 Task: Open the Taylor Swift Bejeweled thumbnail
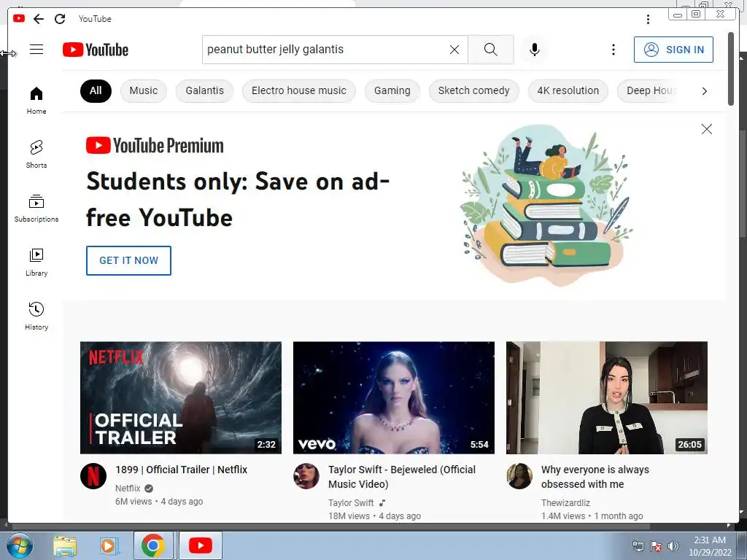(x=393, y=397)
